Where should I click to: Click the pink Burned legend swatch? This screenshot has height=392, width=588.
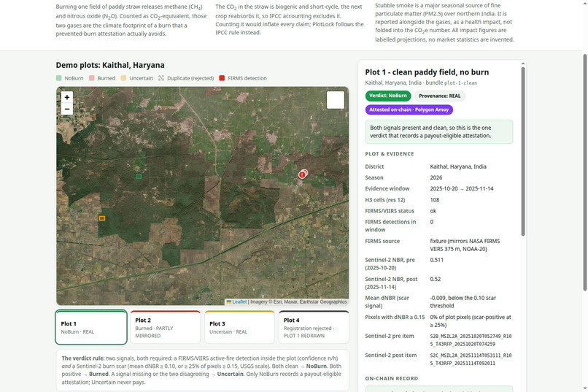(92, 78)
